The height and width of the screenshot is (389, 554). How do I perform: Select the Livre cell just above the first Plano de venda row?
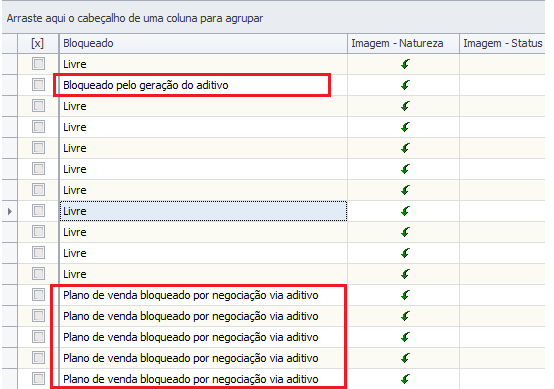tap(203, 274)
